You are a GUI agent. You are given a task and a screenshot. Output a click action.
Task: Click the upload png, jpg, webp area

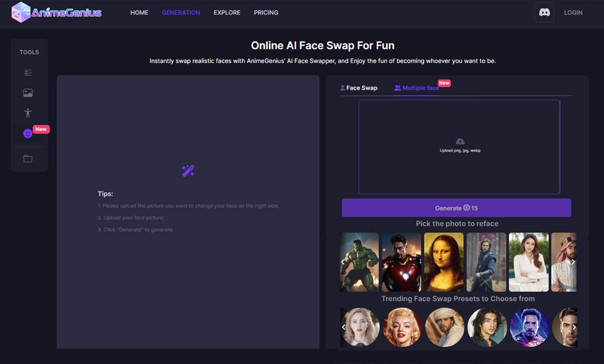click(459, 147)
